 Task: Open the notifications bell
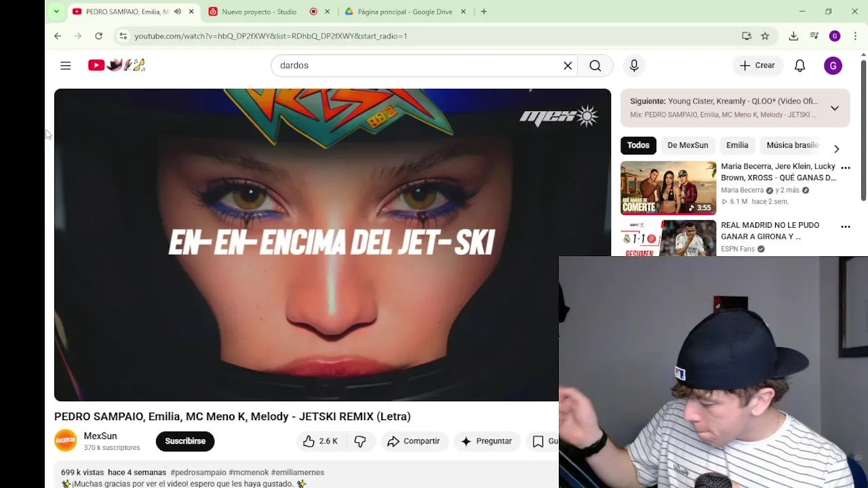800,66
